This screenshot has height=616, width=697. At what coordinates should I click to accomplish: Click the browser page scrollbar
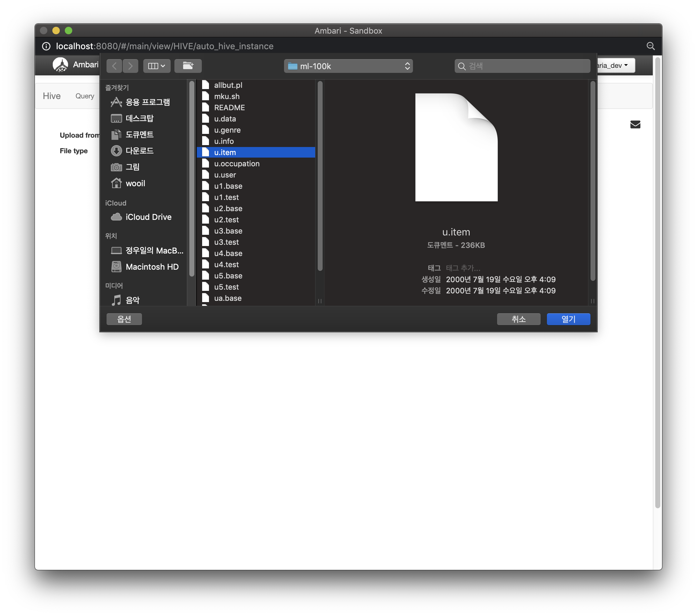point(658,282)
